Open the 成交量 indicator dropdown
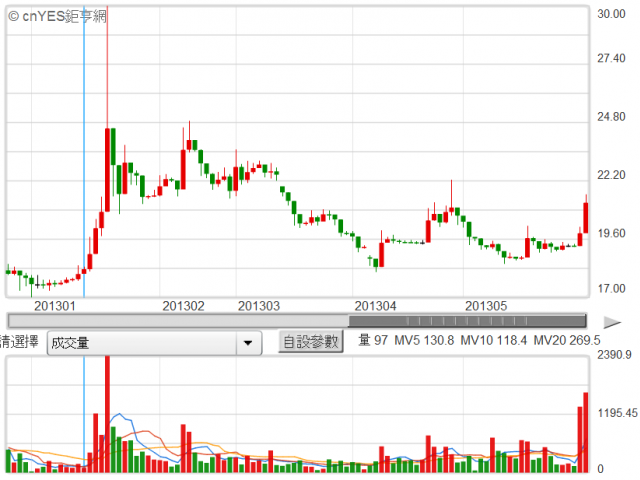Screen dimensions: 640x480 (154, 343)
